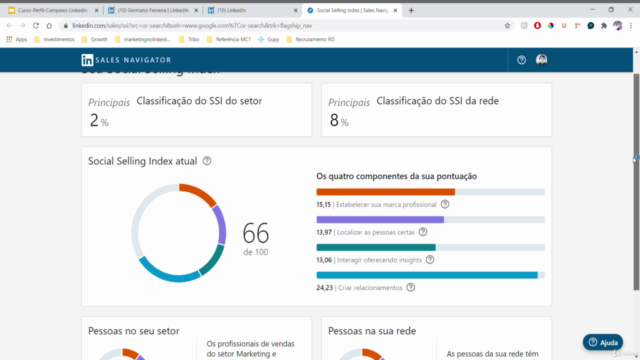640x360 pixels.
Task: Open the Gupy bookmark
Action: (269, 39)
